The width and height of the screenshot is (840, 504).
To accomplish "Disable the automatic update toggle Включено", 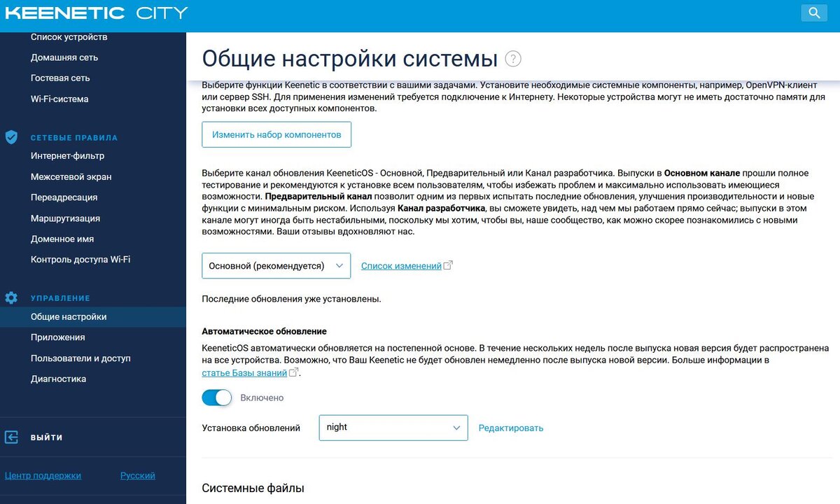I will pyautogui.click(x=217, y=397).
